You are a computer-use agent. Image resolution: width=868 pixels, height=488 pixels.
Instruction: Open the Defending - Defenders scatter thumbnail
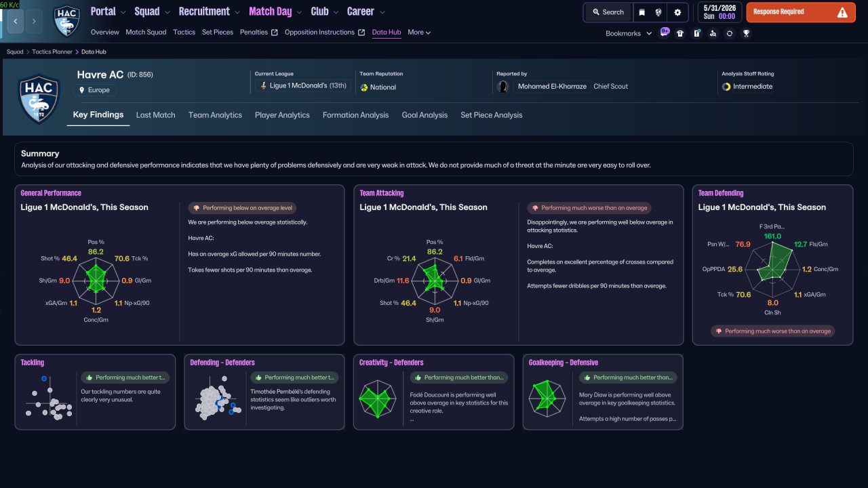pos(217,399)
